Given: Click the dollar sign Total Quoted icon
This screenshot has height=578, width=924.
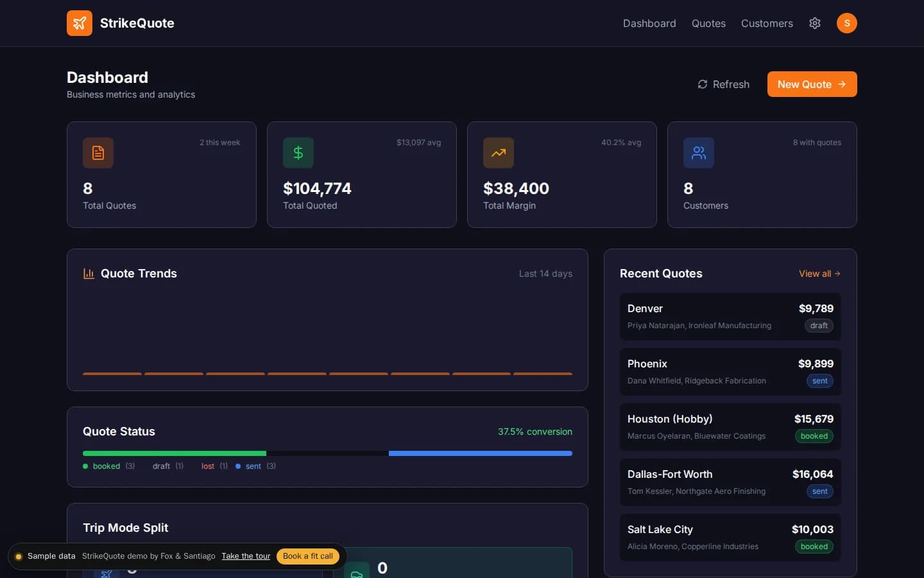Looking at the screenshot, I should click(x=298, y=153).
